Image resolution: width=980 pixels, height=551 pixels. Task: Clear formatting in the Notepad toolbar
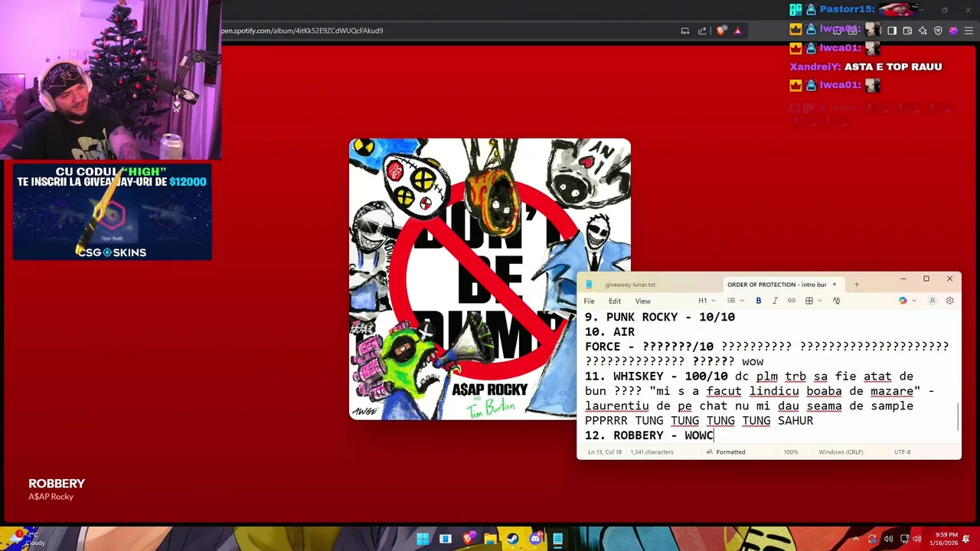pyautogui.click(x=836, y=301)
